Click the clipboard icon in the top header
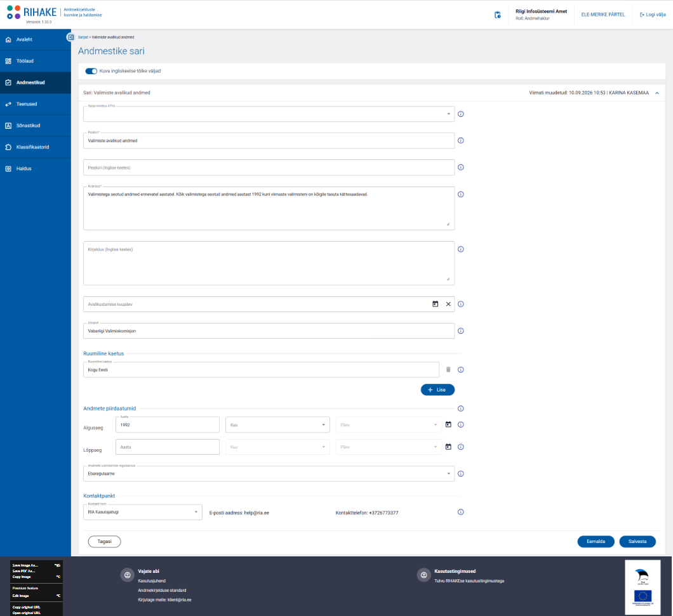This screenshot has width=673, height=616. tap(498, 15)
